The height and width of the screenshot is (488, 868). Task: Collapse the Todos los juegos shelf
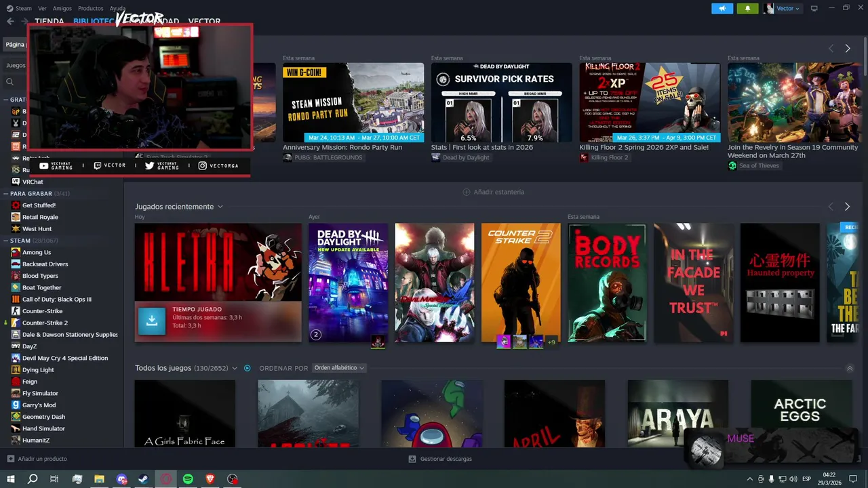[x=850, y=368]
